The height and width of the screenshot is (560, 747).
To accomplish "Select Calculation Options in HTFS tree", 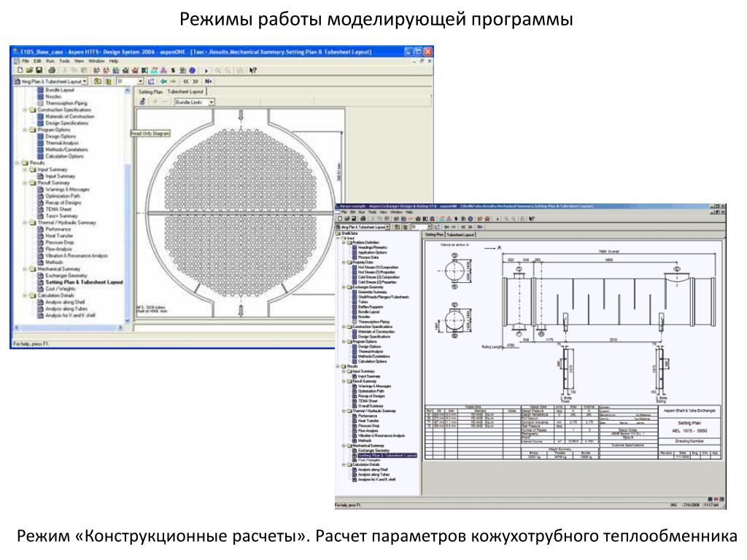I will coord(64,156).
